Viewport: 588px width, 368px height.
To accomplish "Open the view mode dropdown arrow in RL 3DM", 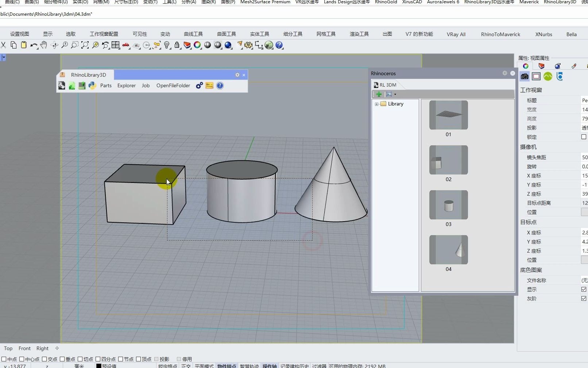I will 395,94.
